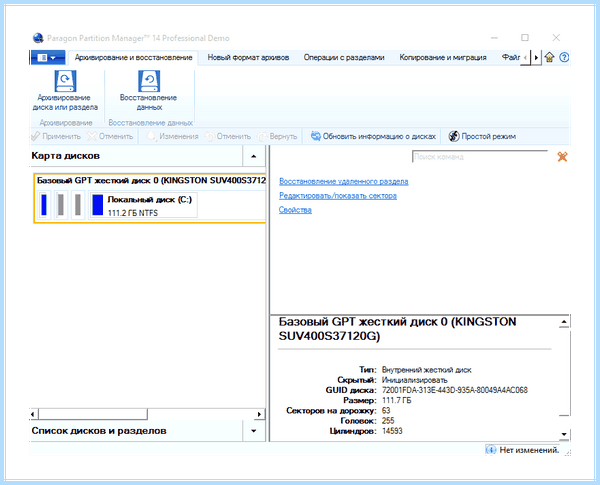Open Восстановление удаленного раздела link
This screenshot has width=600, height=485.
point(344,181)
